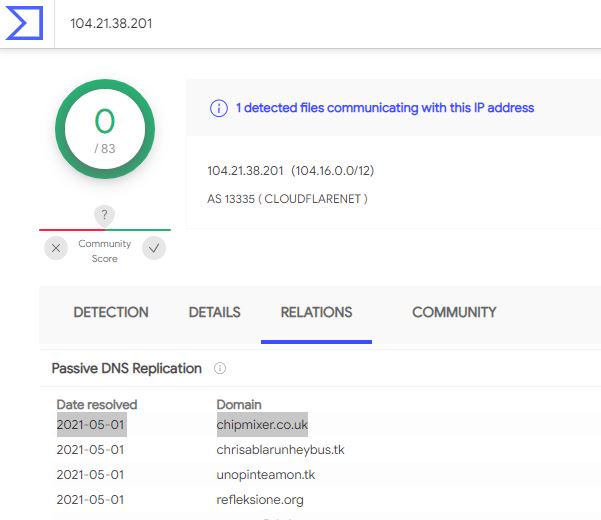Screen dimensions: 601x520
Task: Click the Passive DNS Replication info icon
Action: coord(220,368)
